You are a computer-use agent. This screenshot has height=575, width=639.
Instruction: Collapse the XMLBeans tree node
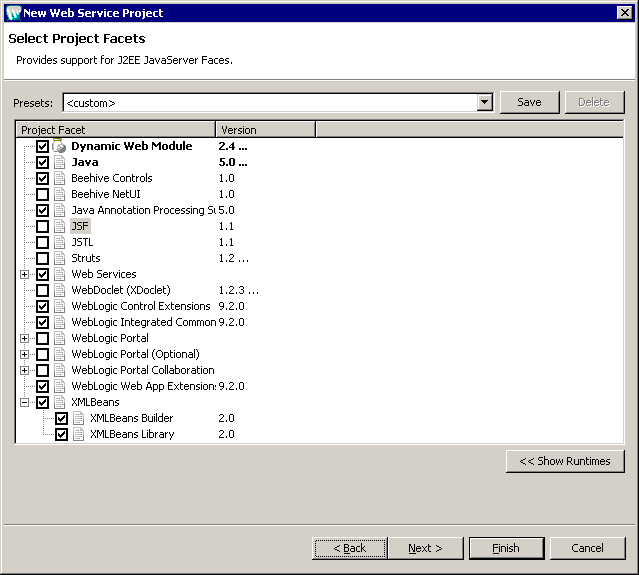[x=24, y=402]
